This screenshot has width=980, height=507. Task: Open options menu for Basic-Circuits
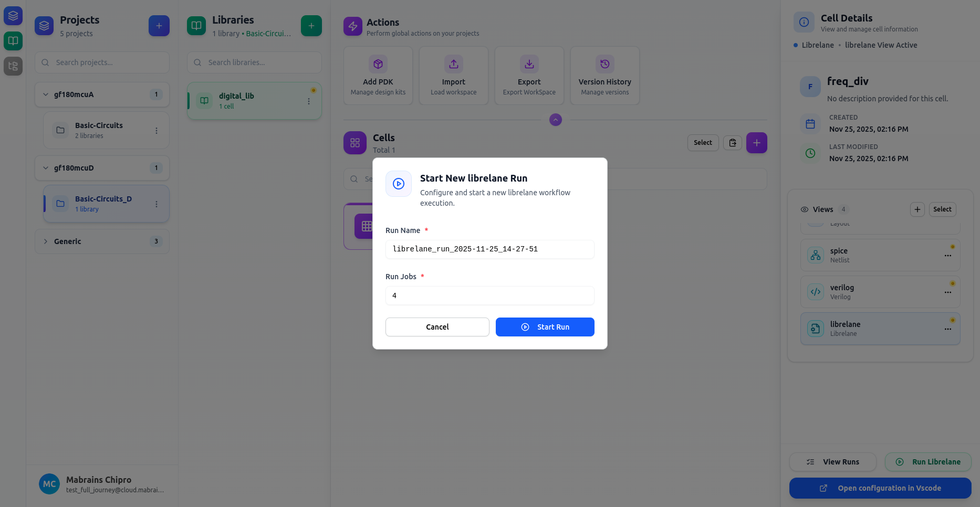click(157, 131)
